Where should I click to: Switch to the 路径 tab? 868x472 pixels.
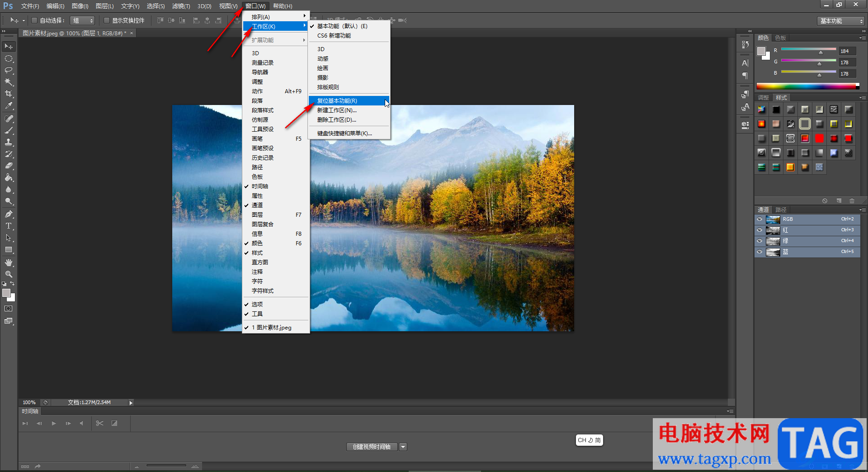(x=781, y=210)
